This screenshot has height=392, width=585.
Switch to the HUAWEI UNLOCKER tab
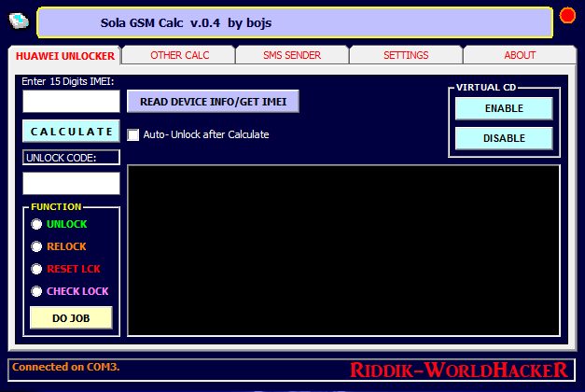65,56
